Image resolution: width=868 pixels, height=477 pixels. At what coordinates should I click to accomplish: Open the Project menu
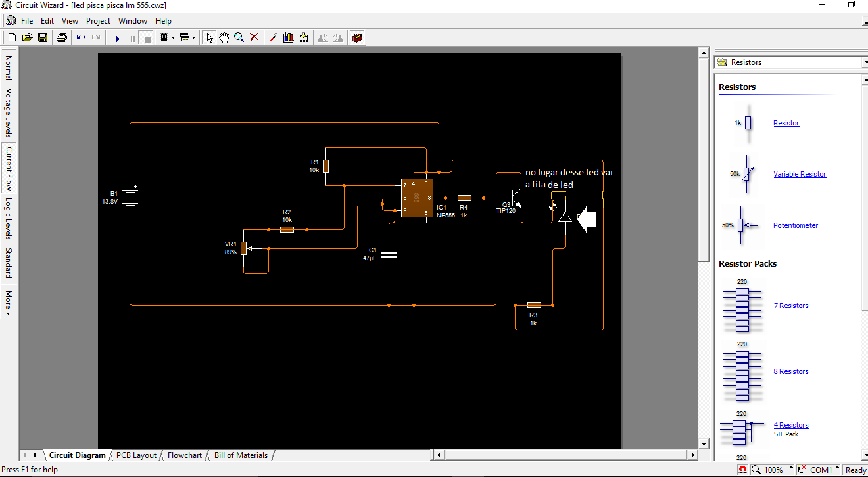[x=99, y=21]
